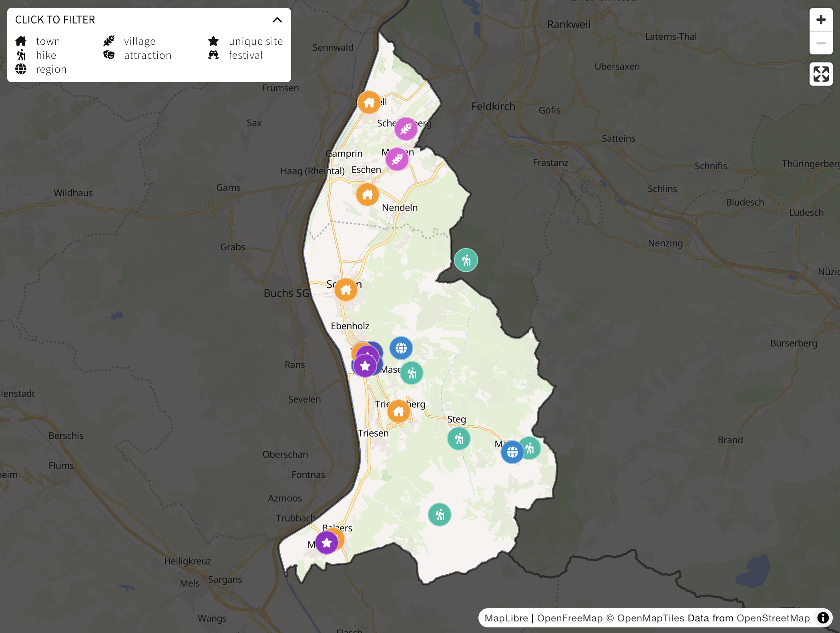840x633 pixels.
Task: Open the OpenFreeMap attribution link
Action: point(569,618)
